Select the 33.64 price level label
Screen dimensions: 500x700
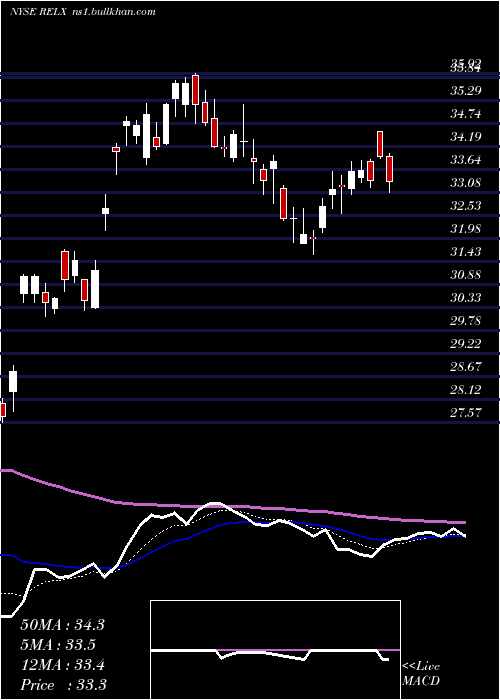click(466, 160)
